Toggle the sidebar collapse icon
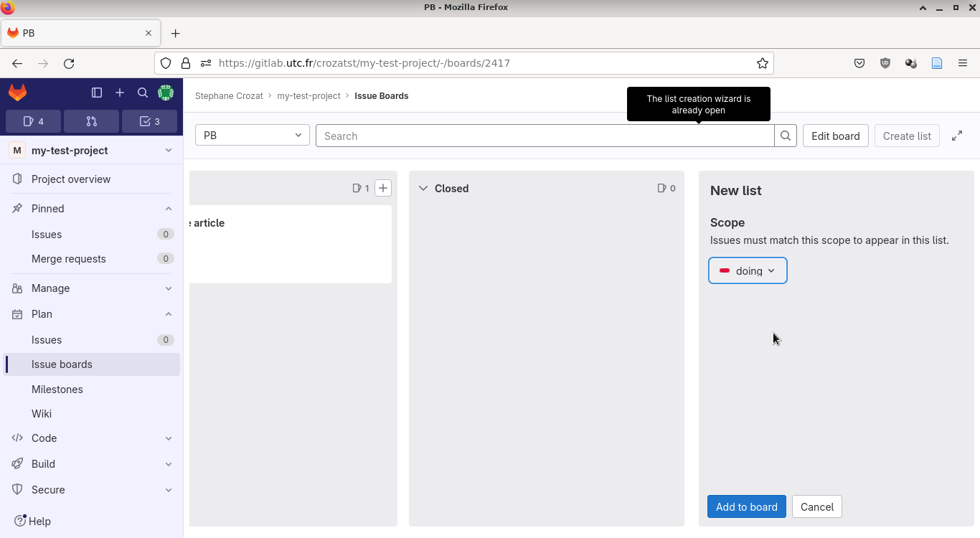Image resolution: width=980 pixels, height=538 pixels. tap(97, 93)
